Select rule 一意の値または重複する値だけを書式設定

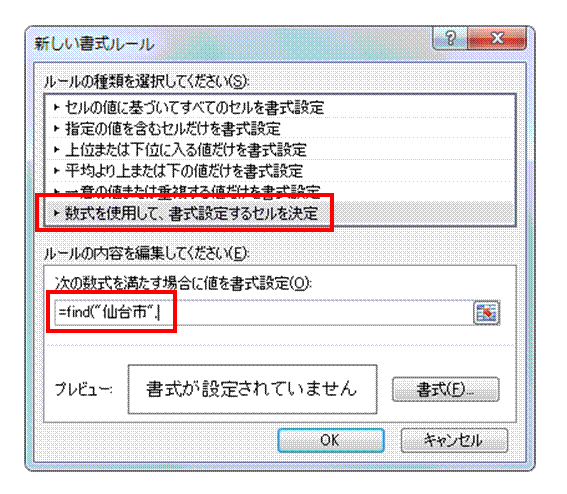click(280, 191)
